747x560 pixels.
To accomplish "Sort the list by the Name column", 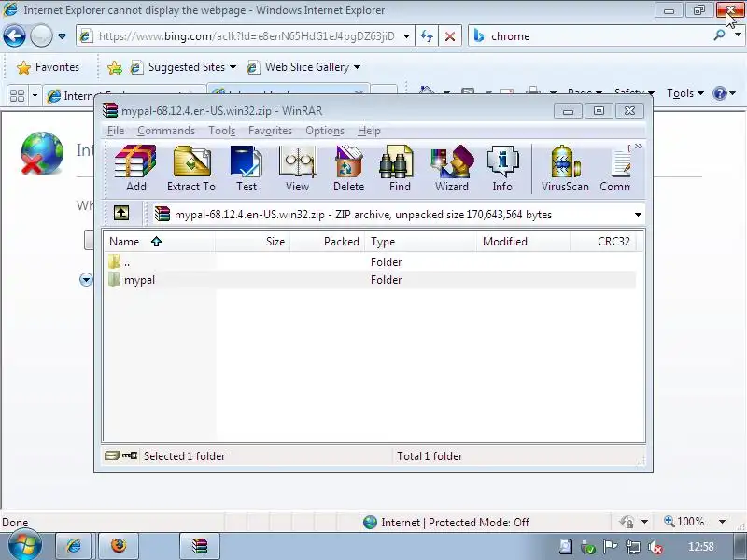I will tap(160, 242).
